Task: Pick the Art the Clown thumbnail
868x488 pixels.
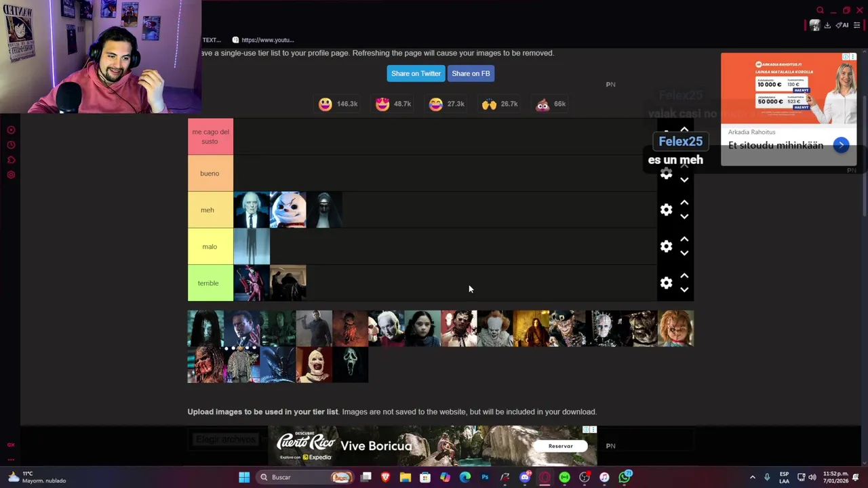Action: (314, 365)
